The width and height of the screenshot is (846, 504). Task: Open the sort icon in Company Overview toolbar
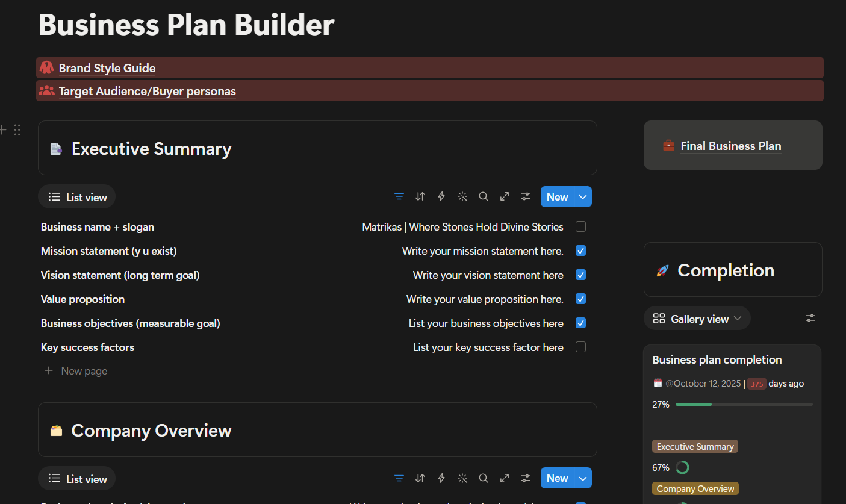[x=420, y=478]
